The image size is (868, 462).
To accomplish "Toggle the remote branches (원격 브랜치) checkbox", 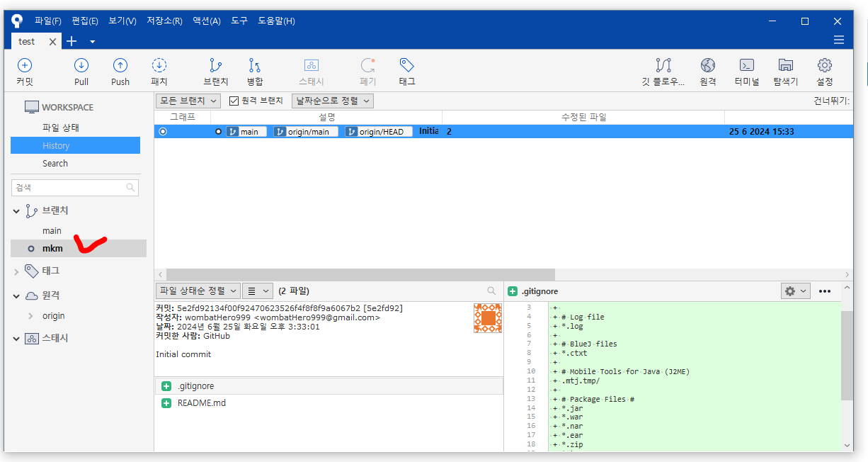I will pos(234,101).
